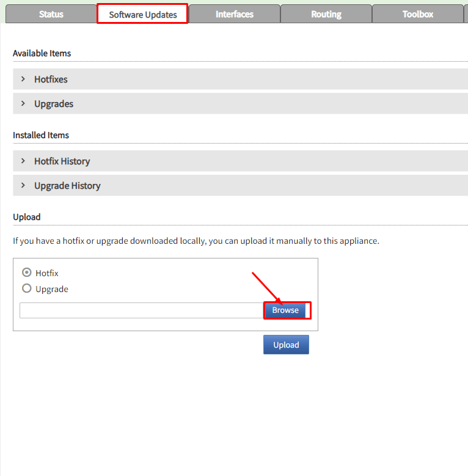Expand the Hotfixes section title

51,79
